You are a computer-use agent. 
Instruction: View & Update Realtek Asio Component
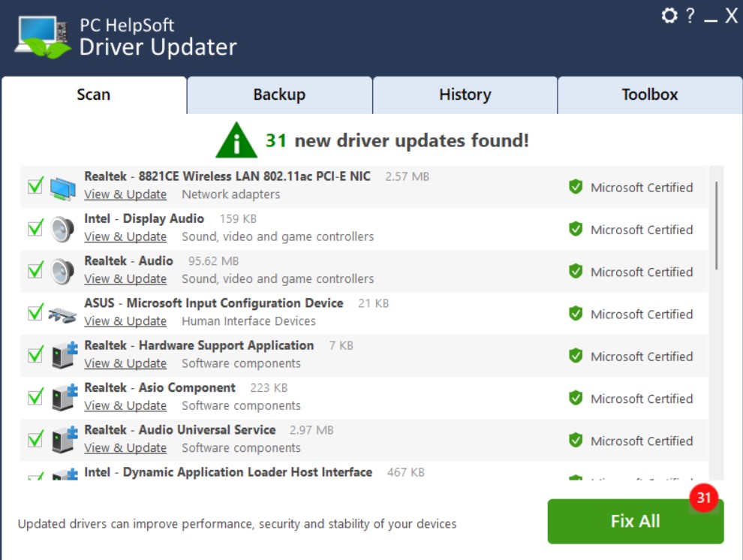125,405
